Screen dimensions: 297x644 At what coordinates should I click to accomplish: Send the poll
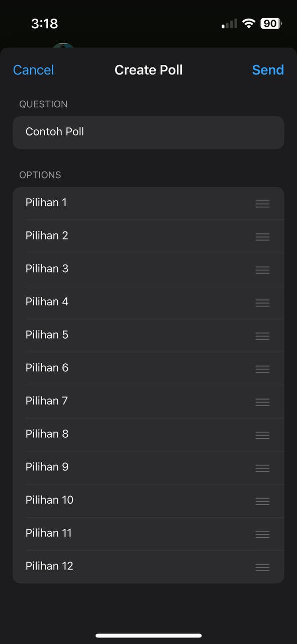coord(268,70)
